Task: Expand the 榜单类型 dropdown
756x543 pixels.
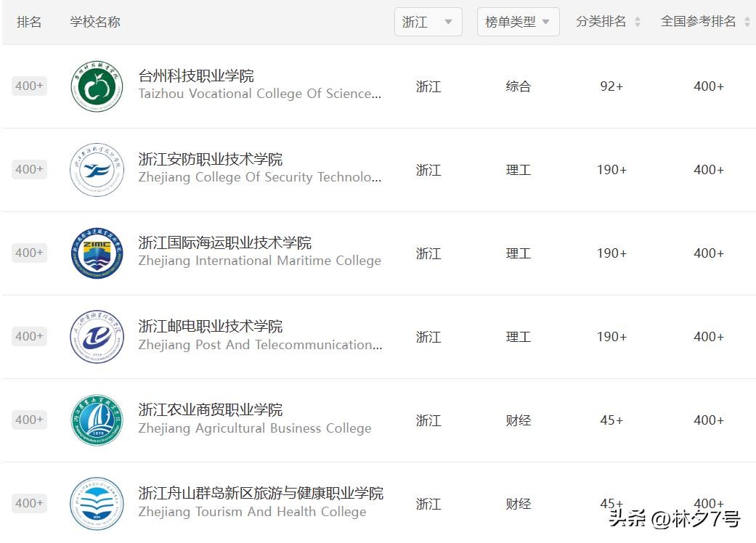Action: [518, 22]
